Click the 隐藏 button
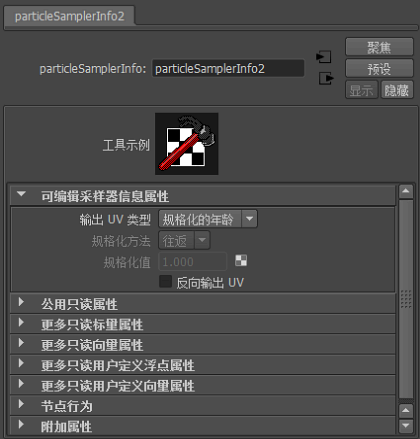 click(397, 90)
